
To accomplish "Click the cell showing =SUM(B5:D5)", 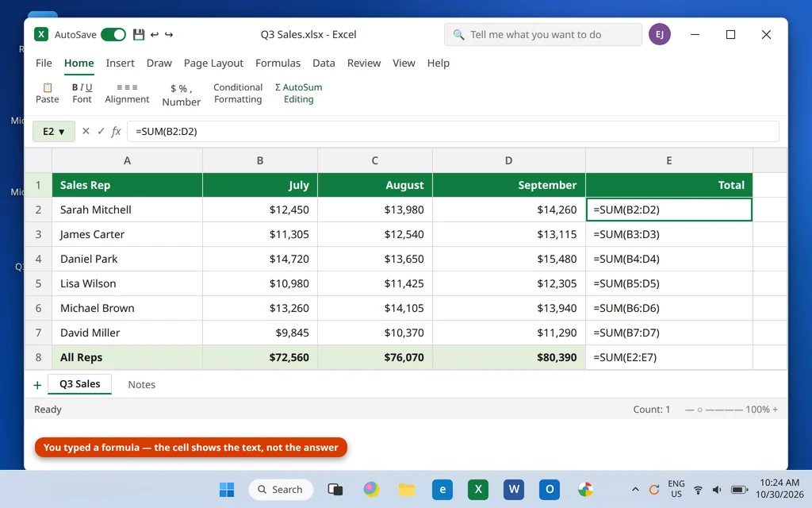I will coord(669,283).
